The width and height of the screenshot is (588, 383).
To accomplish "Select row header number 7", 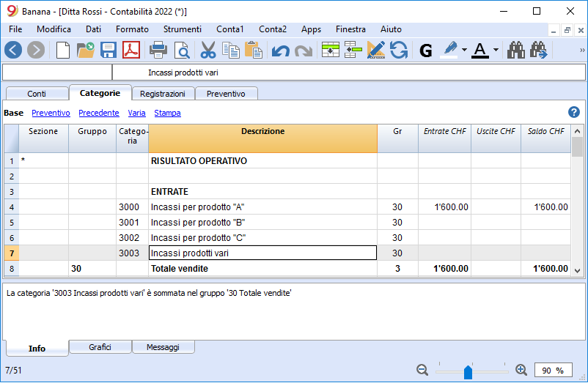I will (12, 253).
